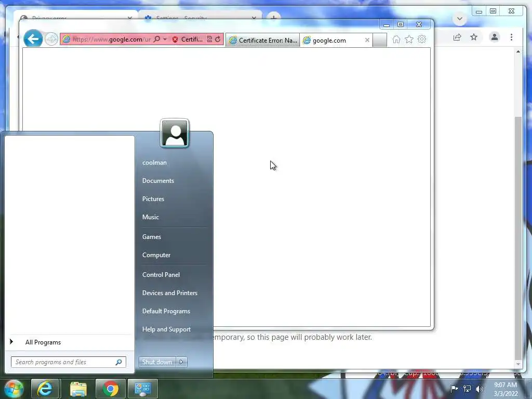
Task: Open Chrome profile avatar
Action: 495,37
